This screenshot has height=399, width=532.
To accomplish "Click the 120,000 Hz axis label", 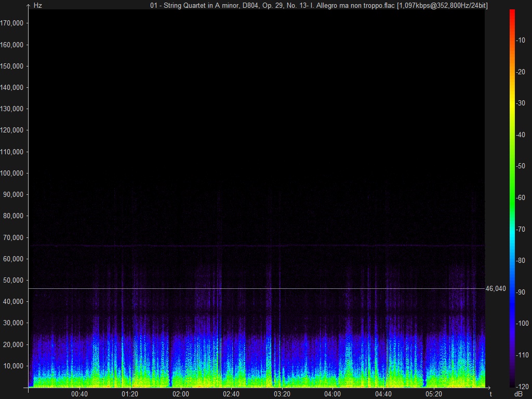I will click(12, 130).
